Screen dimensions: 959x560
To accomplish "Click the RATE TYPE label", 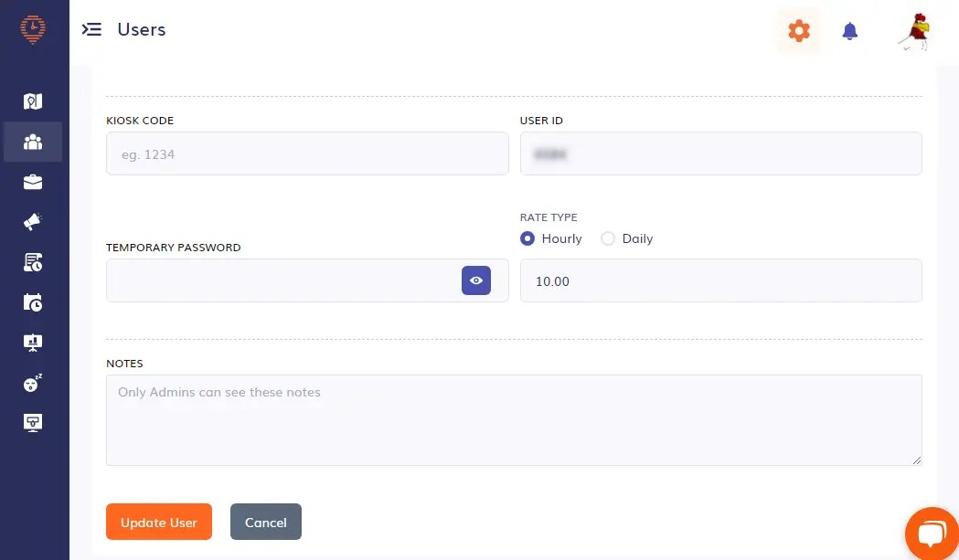I will [549, 217].
